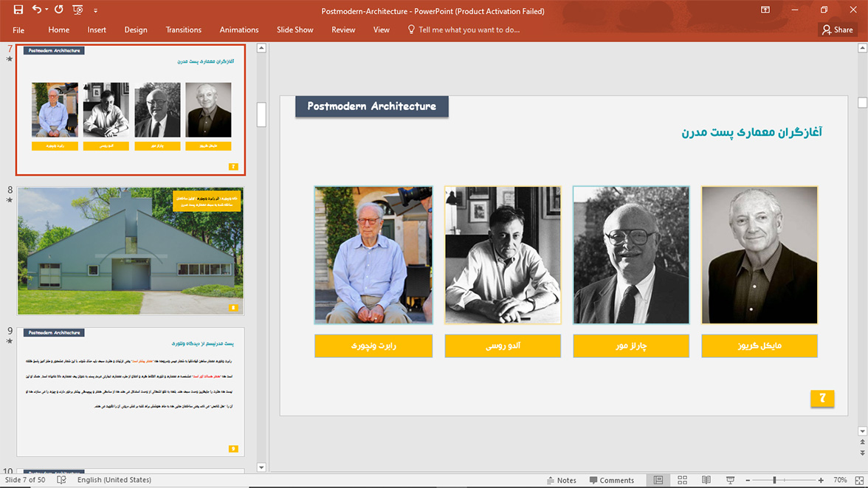
Task: Click the Tell me what you want to do box
Action: [x=464, y=30]
